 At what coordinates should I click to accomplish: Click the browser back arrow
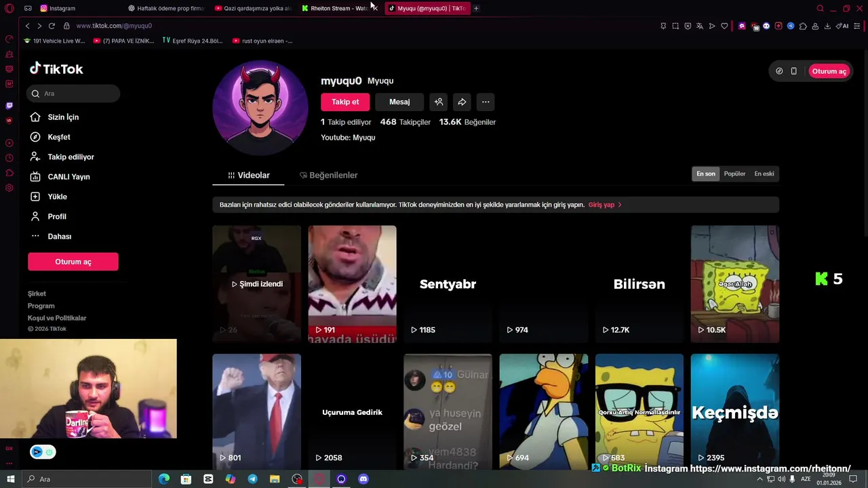point(27,26)
